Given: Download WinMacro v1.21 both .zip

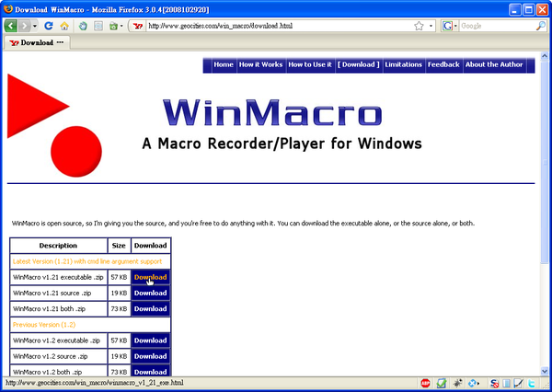Looking at the screenshot, I should point(150,309).
